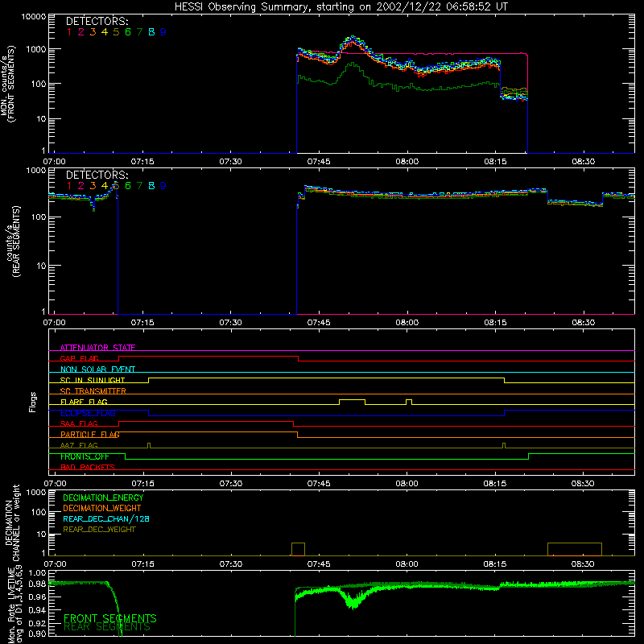Click the 1.00 tick on livetime axis
Viewport: 644px width, 644px height.
[37, 572]
